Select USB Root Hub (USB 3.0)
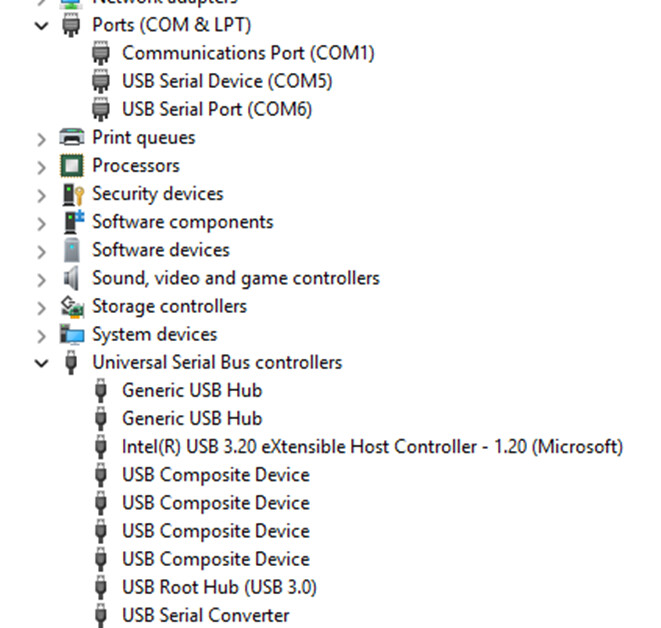This screenshot has height=628, width=661. (219, 587)
